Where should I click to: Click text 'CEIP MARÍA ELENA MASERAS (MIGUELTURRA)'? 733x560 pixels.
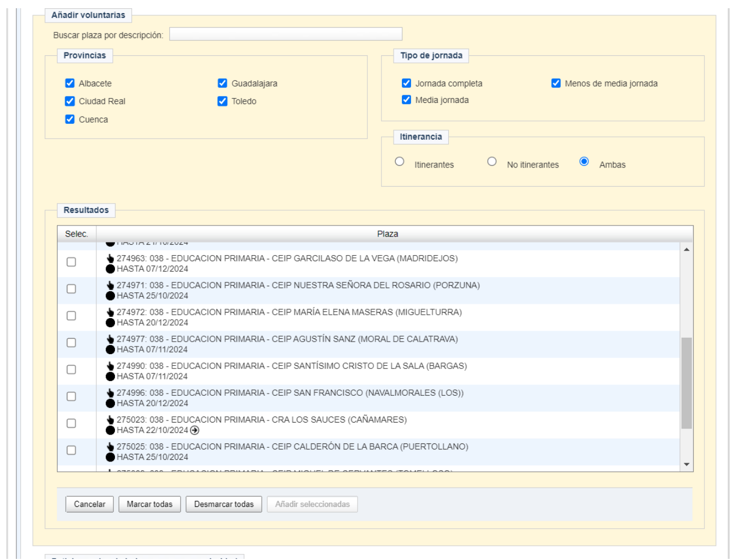367,312
